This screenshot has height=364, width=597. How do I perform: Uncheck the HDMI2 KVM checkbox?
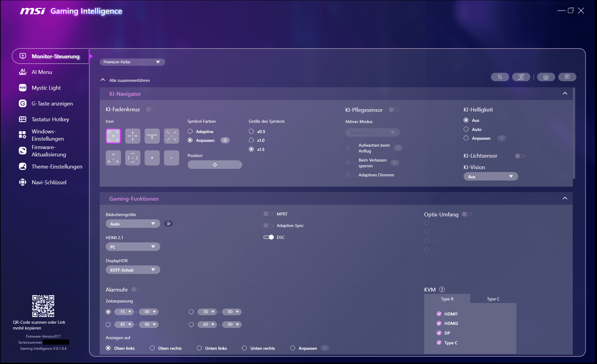(x=439, y=323)
